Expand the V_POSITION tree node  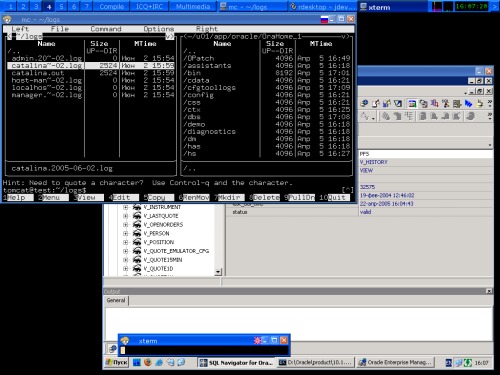click(126, 242)
